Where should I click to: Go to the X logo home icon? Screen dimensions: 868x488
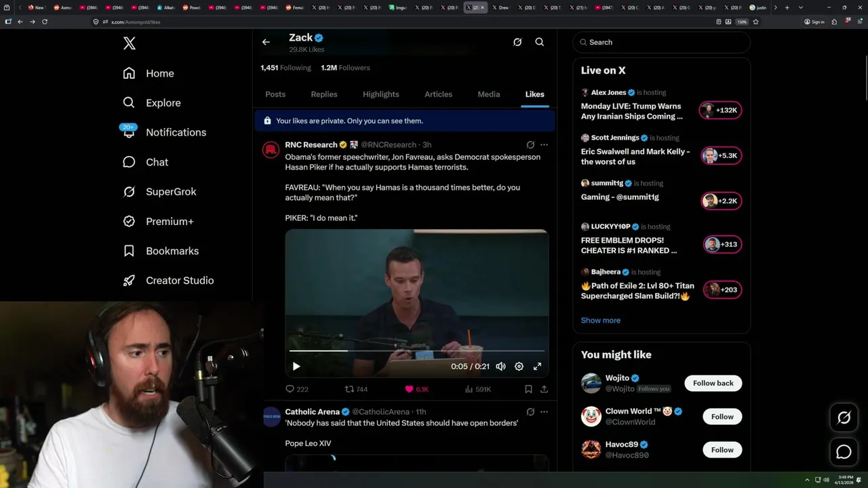tap(130, 43)
